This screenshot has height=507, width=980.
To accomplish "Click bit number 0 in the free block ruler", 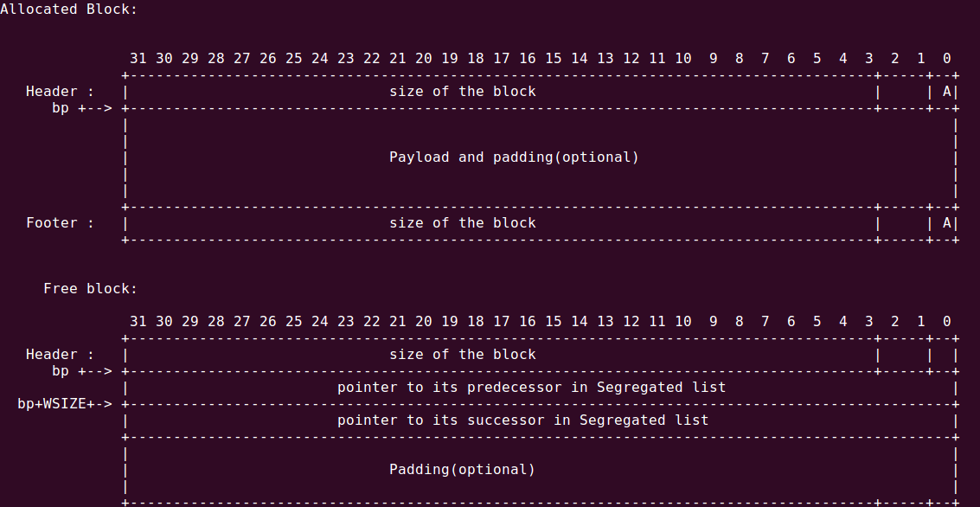I will [947, 321].
